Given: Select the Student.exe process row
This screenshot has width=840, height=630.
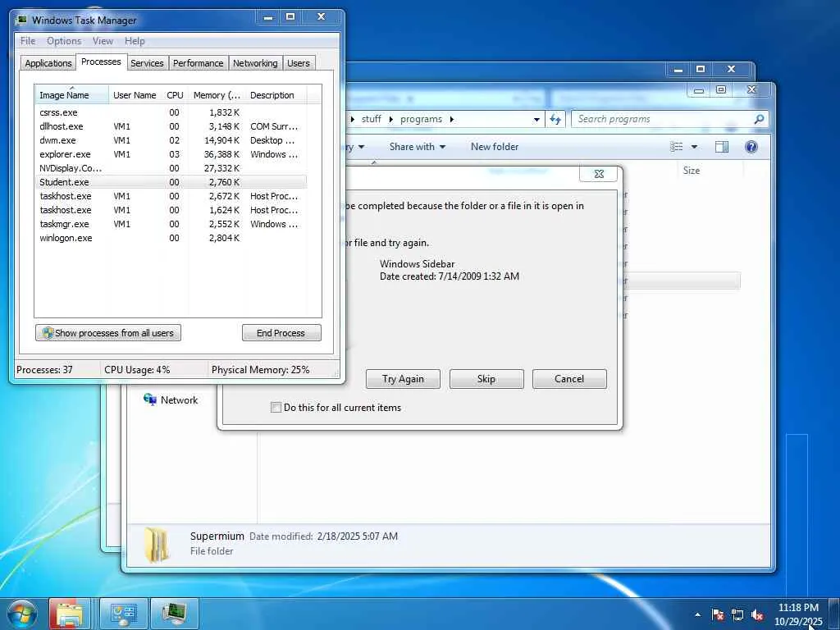Looking at the screenshot, I should 171,182.
